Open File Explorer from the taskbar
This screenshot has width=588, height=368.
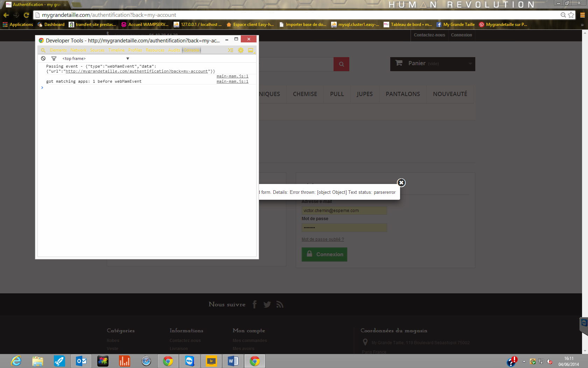pyautogui.click(x=38, y=361)
